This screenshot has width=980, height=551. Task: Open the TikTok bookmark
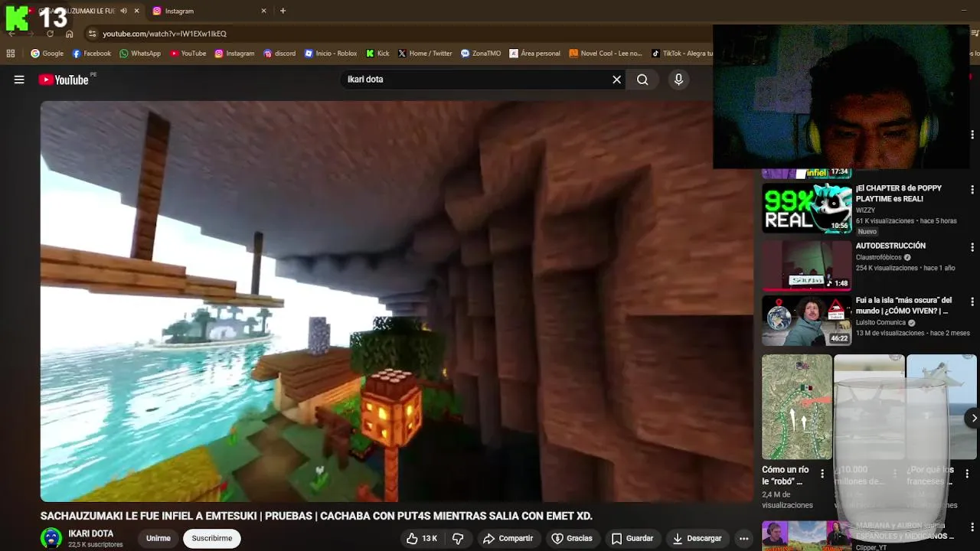click(x=681, y=54)
